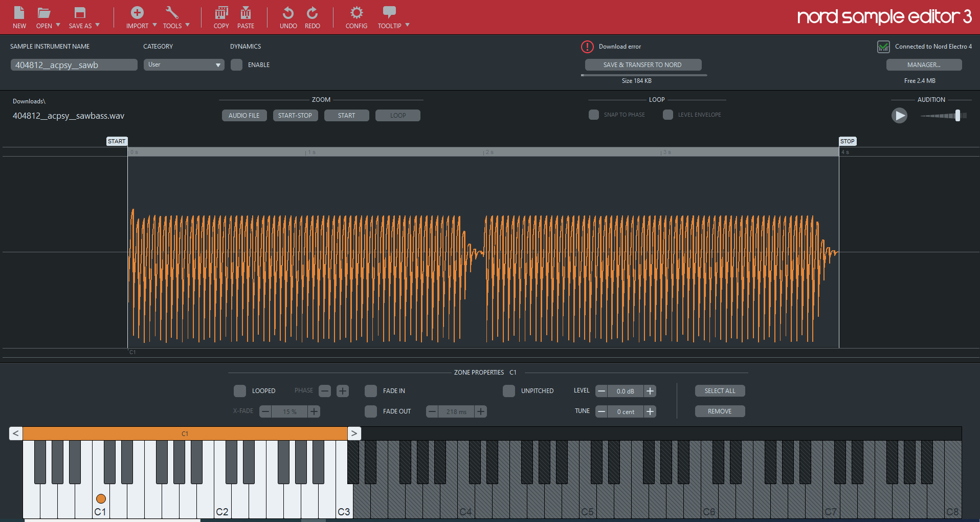Expand the Tools dropdown arrow
This screenshot has height=522, width=980.
187,25
